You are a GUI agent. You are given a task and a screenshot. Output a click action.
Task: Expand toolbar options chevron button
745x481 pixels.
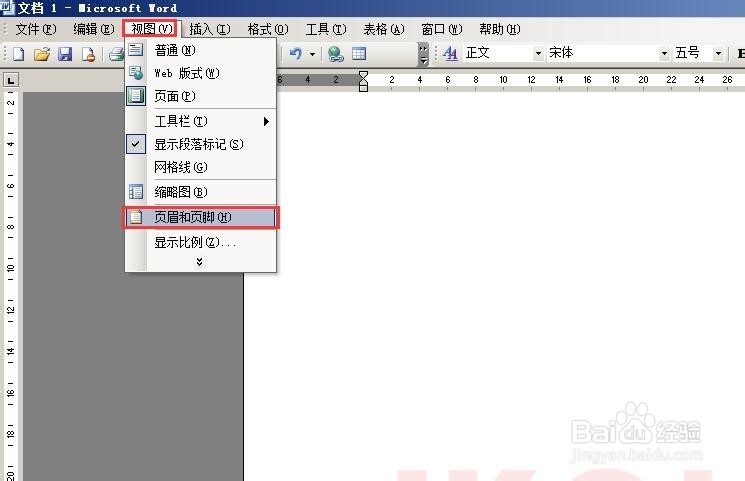pos(423,54)
